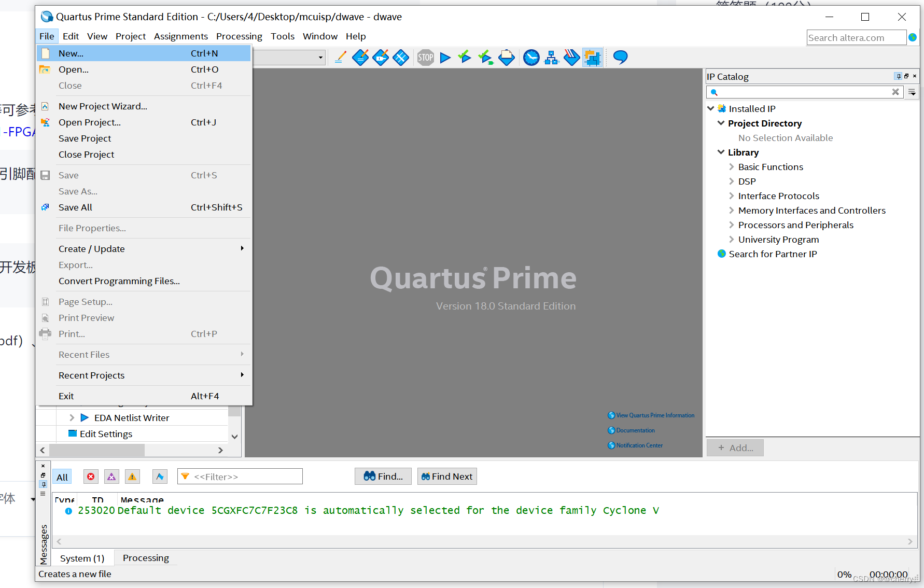The width and height of the screenshot is (924, 588).
Task: Click Search for Partner IP
Action: 773,254
